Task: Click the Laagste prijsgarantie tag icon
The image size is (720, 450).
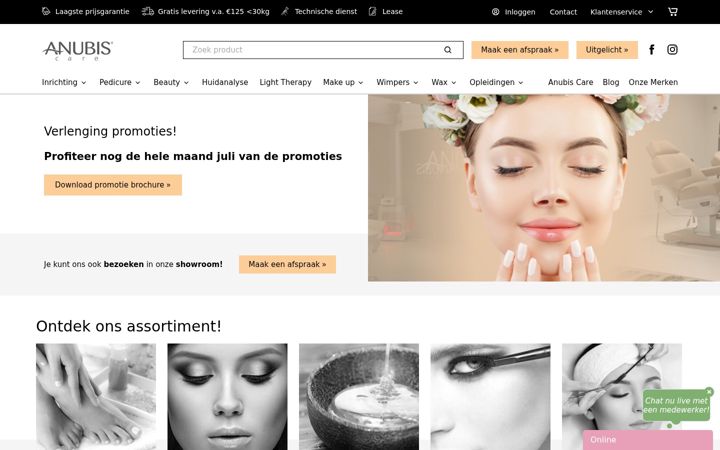Action: 46,11
